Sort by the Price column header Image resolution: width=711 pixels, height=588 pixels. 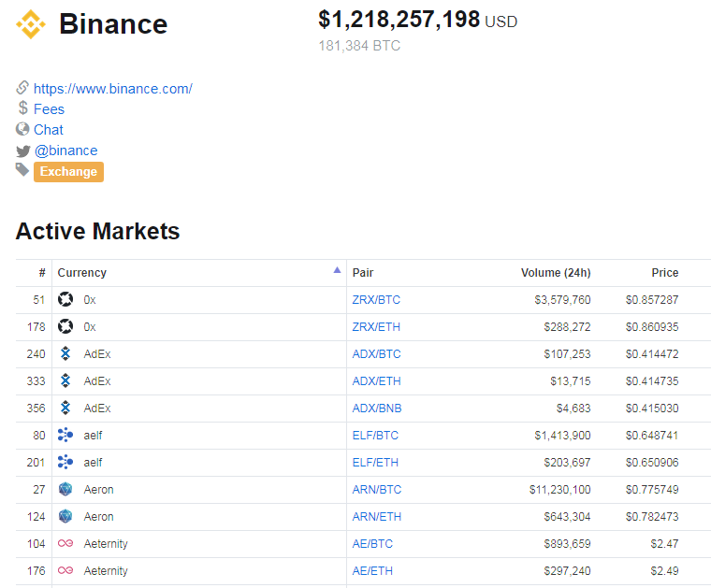coord(665,273)
